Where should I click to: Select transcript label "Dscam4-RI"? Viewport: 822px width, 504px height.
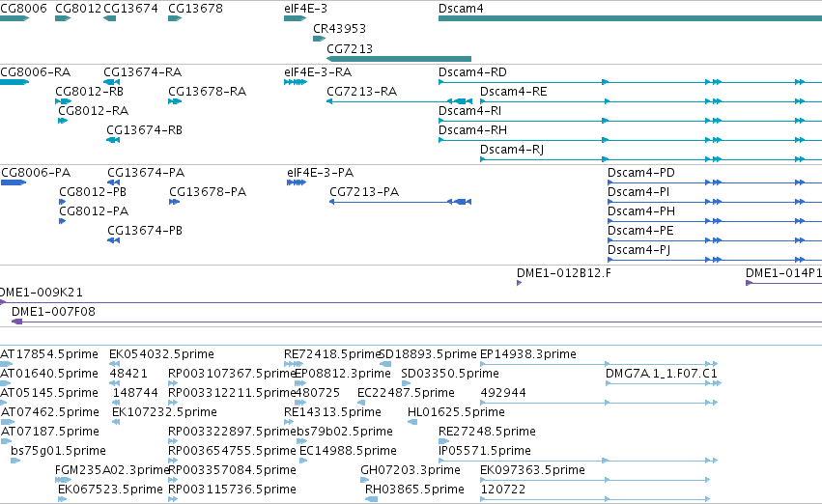[470, 111]
